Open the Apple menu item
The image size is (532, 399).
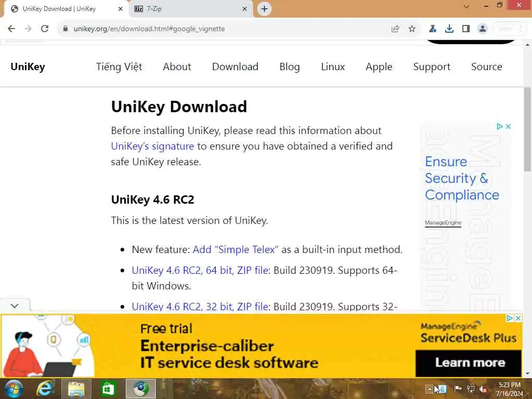point(379,67)
